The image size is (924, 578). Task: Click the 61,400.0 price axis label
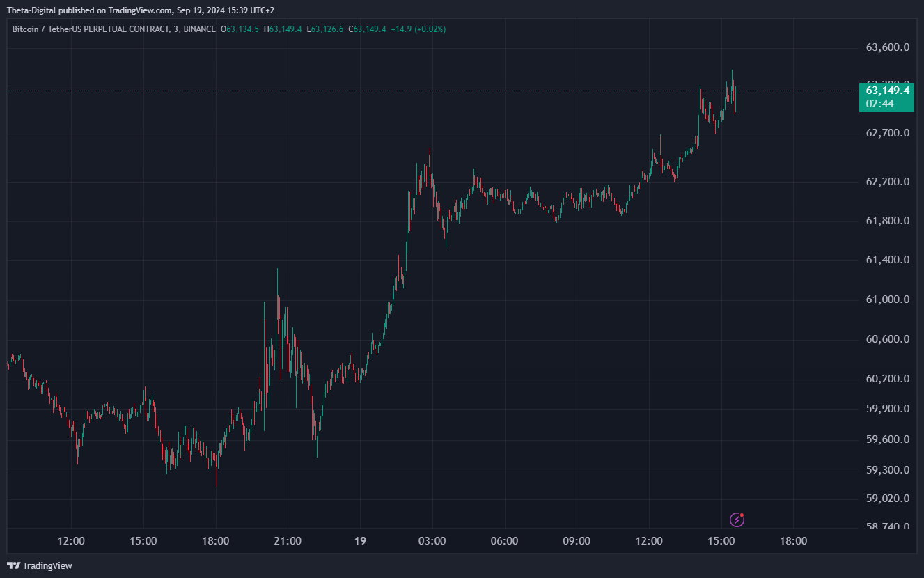(887, 260)
